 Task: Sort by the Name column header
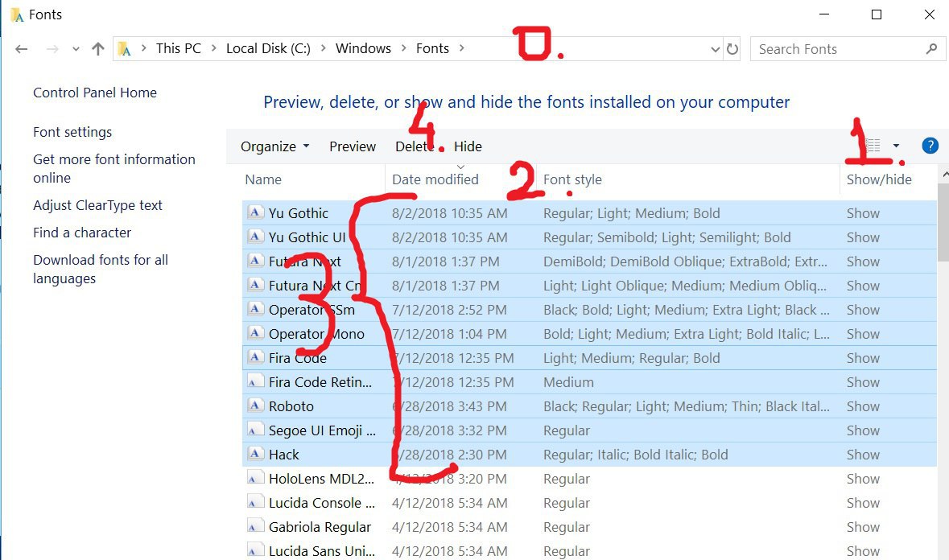click(263, 179)
